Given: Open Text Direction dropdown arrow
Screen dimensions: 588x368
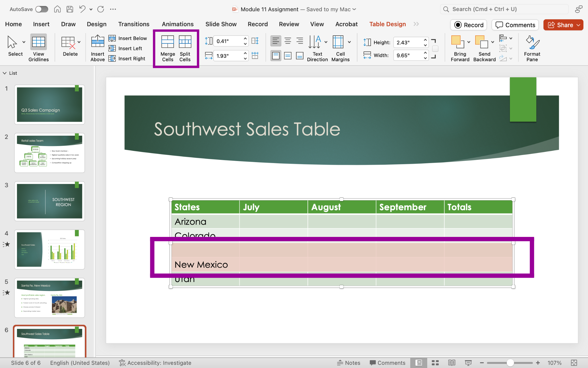Looking at the screenshot, I should (x=326, y=42).
